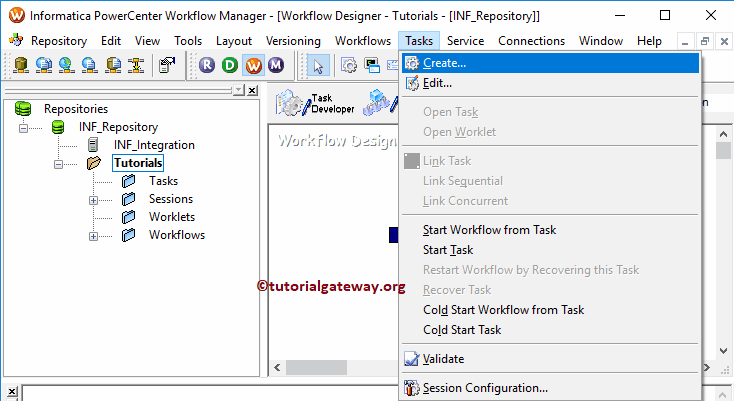Select Cold Start Task entry
Viewport: 734px width, 401px height.
[550, 330]
